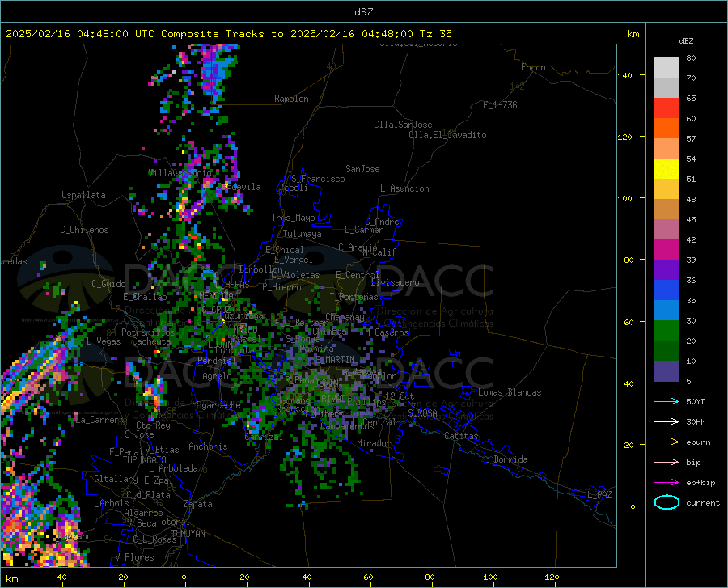The image size is (728, 588).
Task: Click the TUNUYAN label
Action: pyautogui.click(x=188, y=534)
